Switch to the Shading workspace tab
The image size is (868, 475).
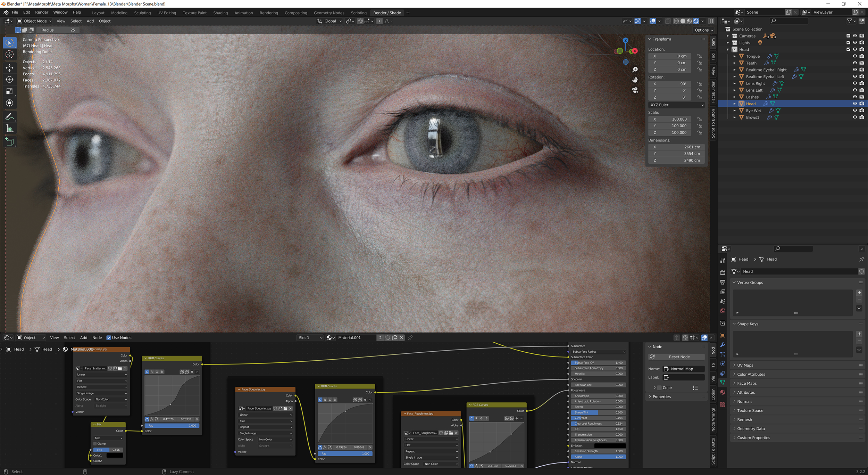tap(220, 13)
